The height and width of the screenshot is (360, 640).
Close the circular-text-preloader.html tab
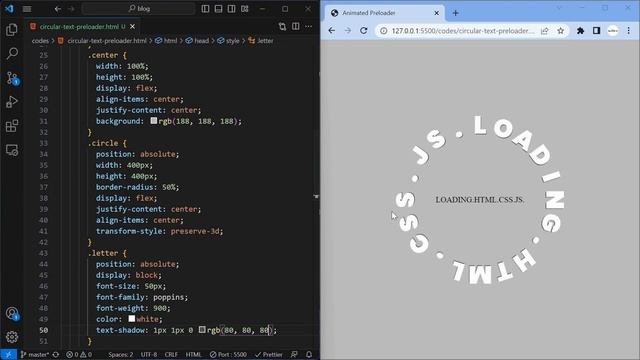(132, 27)
